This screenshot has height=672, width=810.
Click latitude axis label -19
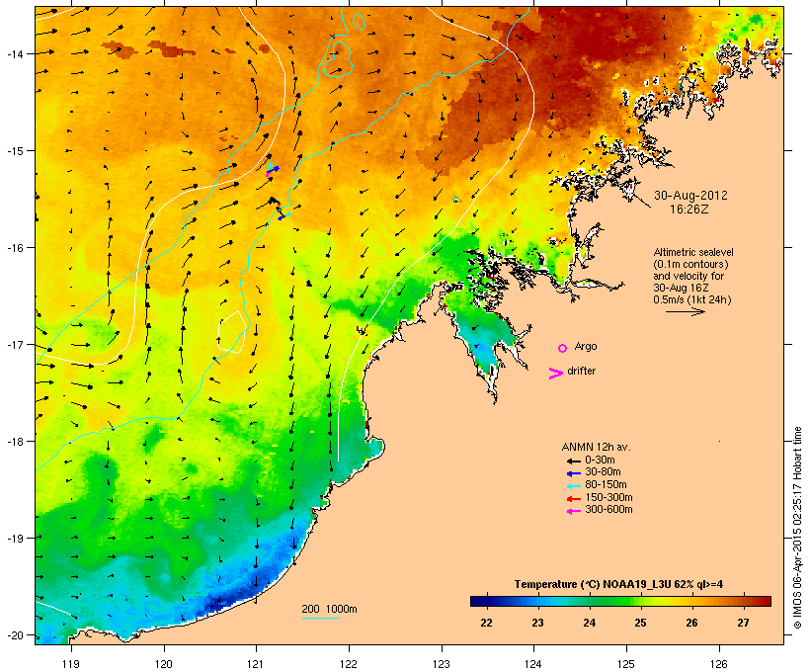point(15,539)
